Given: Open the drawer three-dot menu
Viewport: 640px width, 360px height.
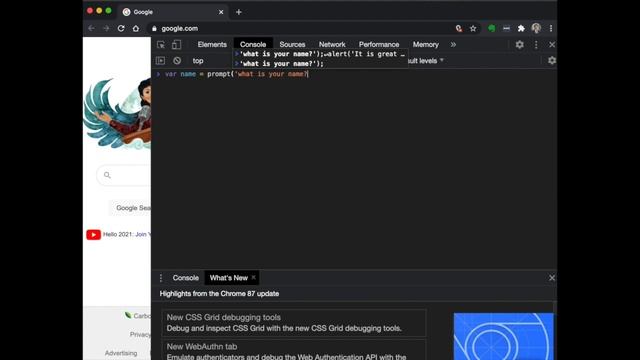Looking at the screenshot, I should pyautogui.click(x=161, y=278).
